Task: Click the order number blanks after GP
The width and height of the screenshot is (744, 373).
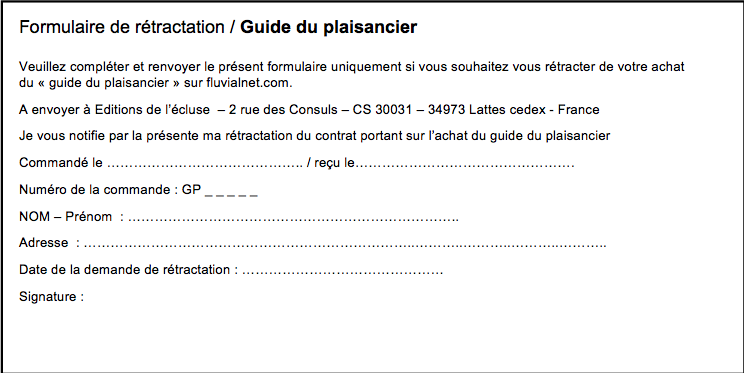Action: pos(231,191)
